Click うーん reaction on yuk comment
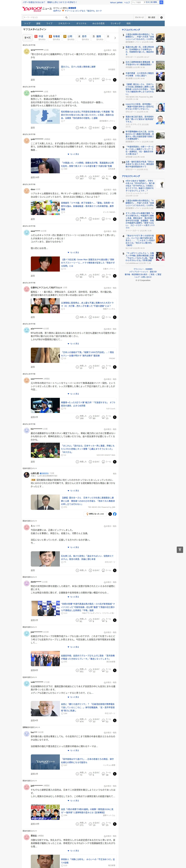This screenshot has width=186, height=868. [x=107, y=177]
